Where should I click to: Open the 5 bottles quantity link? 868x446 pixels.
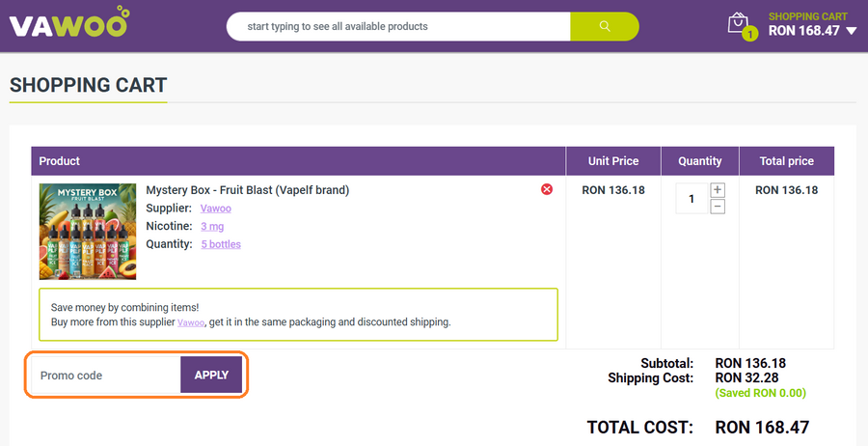coord(221,244)
